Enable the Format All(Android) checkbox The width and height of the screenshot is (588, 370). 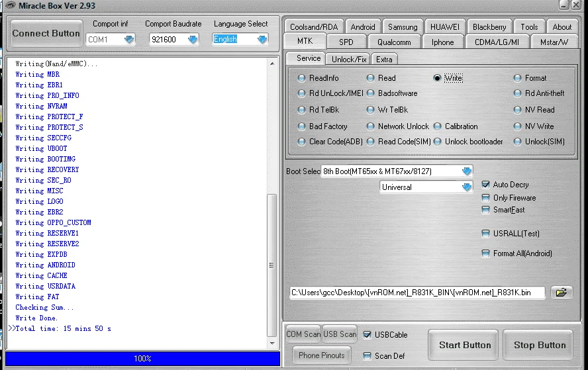point(485,254)
